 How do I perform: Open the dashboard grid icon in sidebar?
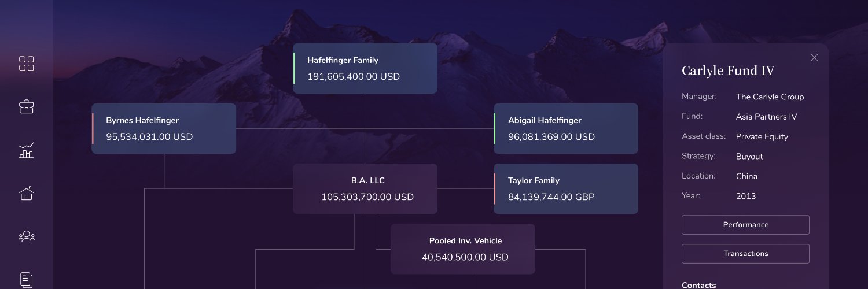pos(27,64)
